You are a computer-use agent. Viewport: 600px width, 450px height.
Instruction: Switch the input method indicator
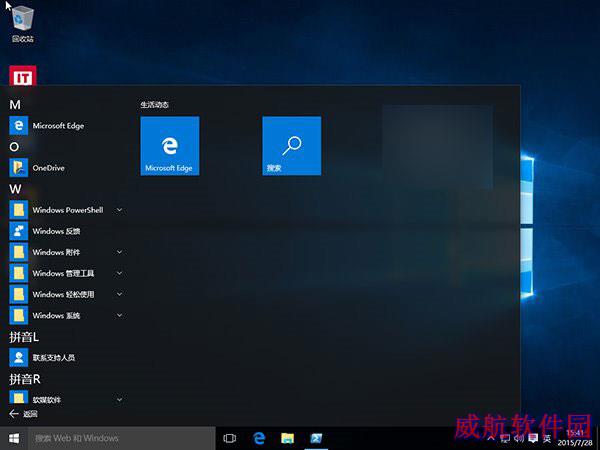pyautogui.click(x=547, y=439)
